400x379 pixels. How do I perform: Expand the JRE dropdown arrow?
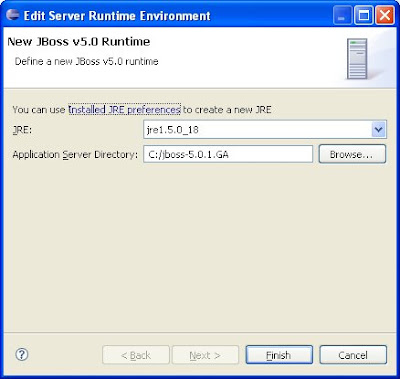click(379, 129)
